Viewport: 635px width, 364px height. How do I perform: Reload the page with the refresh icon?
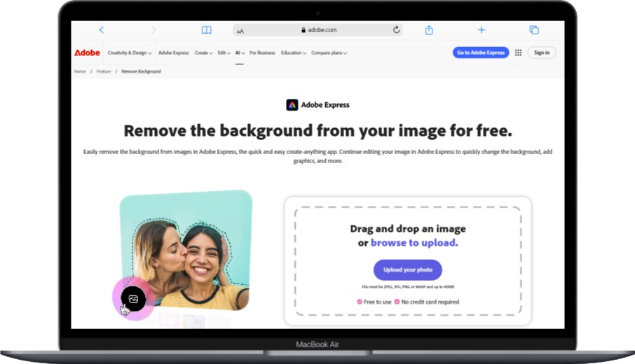coord(397,29)
